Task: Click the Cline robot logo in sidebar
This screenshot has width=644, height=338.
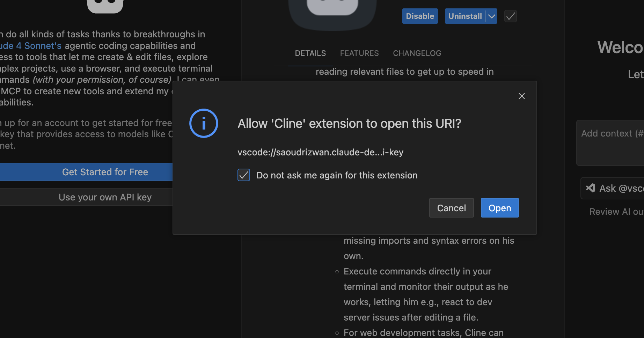Action: [x=105, y=6]
